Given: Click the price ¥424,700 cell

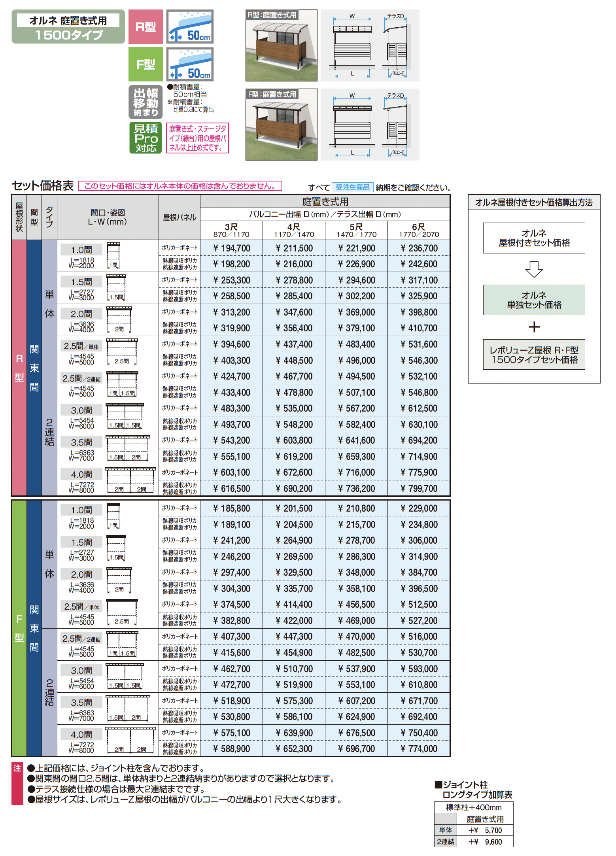Looking at the screenshot, I should 231,376.
